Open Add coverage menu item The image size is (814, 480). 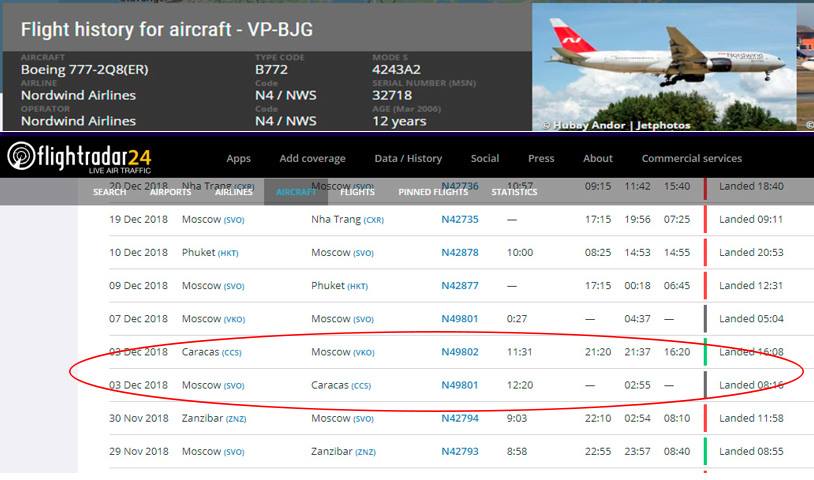[312, 158]
